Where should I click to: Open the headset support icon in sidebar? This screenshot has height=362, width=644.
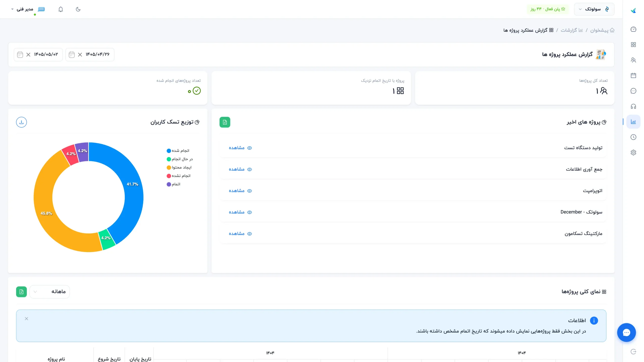pyautogui.click(x=633, y=106)
